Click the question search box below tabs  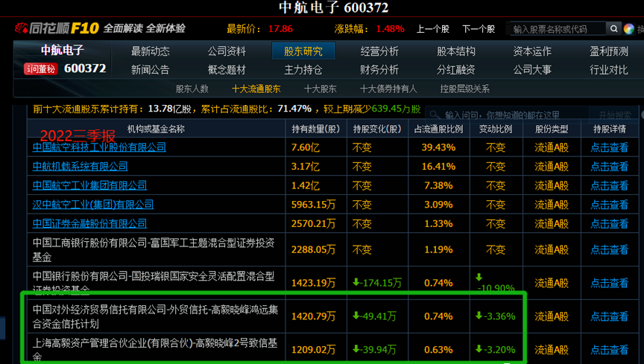pyautogui.click(x=508, y=115)
